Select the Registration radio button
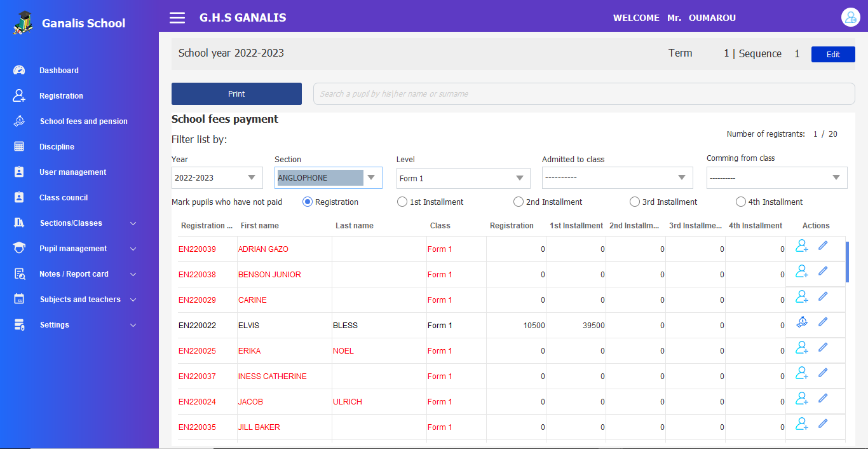The height and width of the screenshot is (449, 868). coord(308,202)
